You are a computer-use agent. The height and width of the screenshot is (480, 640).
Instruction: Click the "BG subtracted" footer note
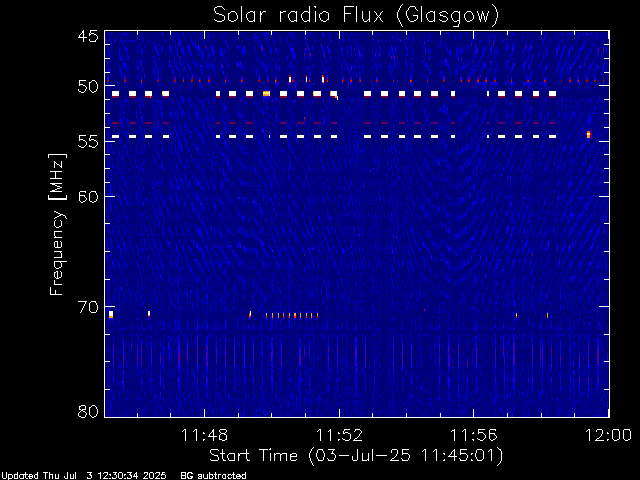click(213, 476)
